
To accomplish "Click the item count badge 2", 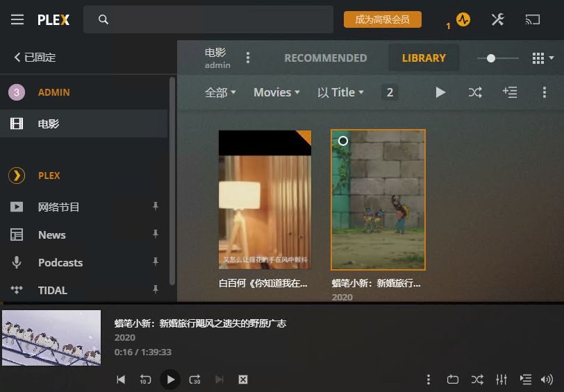I will pyautogui.click(x=390, y=92).
